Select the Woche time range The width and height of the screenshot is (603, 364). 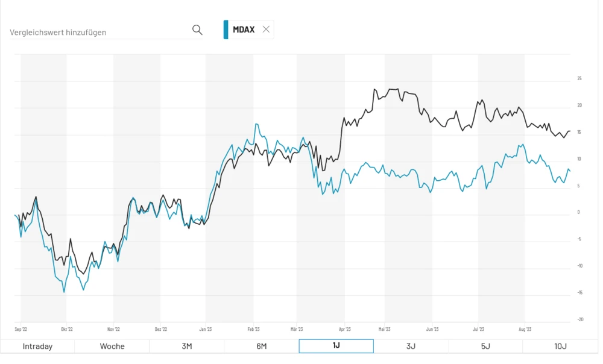(x=112, y=346)
